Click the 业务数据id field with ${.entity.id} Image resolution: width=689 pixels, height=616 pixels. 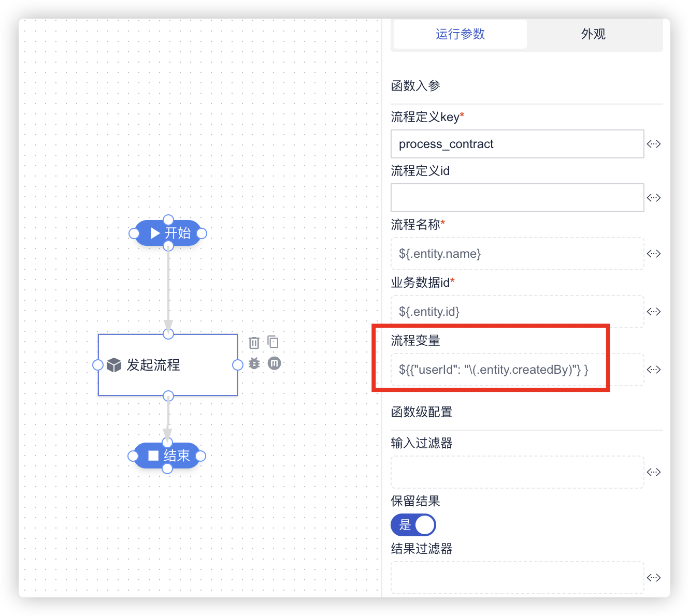[517, 312]
